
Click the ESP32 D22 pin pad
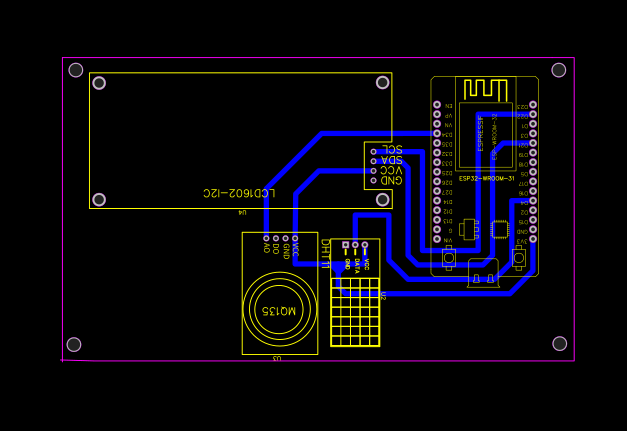[x=533, y=114]
